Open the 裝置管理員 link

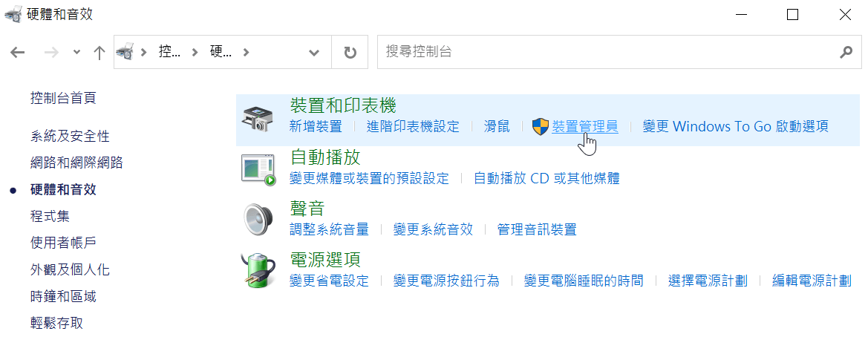coord(584,126)
